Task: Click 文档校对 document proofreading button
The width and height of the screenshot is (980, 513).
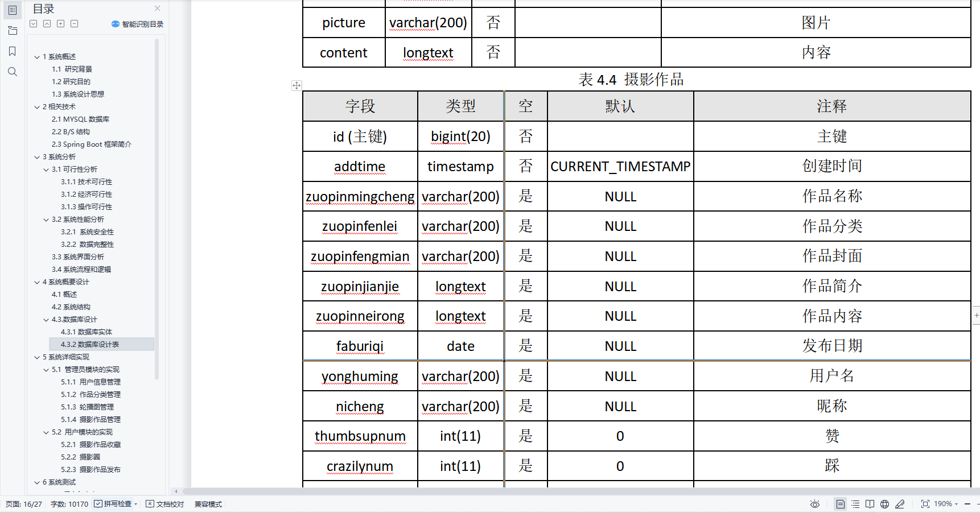Action: coord(165,504)
